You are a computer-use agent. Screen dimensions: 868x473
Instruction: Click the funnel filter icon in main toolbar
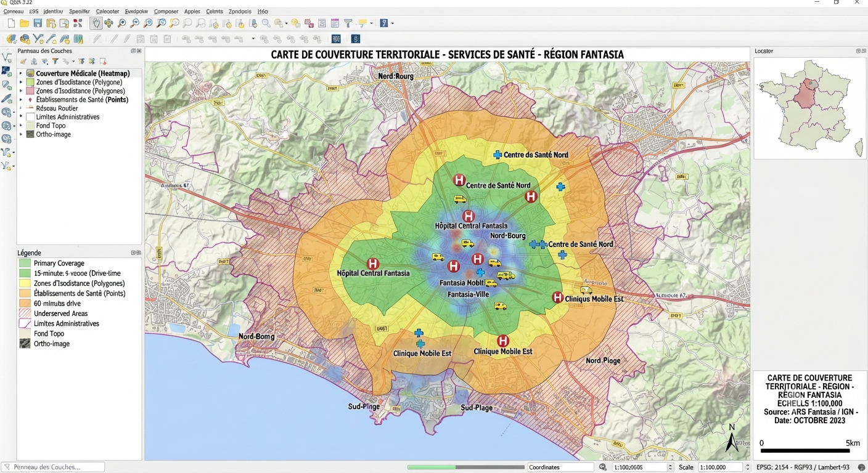(x=348, y=23)
